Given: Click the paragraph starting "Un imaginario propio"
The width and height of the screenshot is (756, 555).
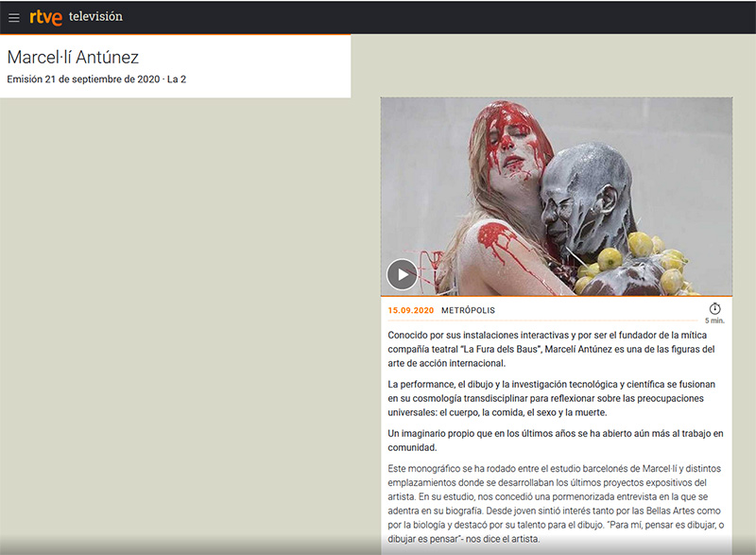Looking at the screenshot, I should (x=556, y=441).
